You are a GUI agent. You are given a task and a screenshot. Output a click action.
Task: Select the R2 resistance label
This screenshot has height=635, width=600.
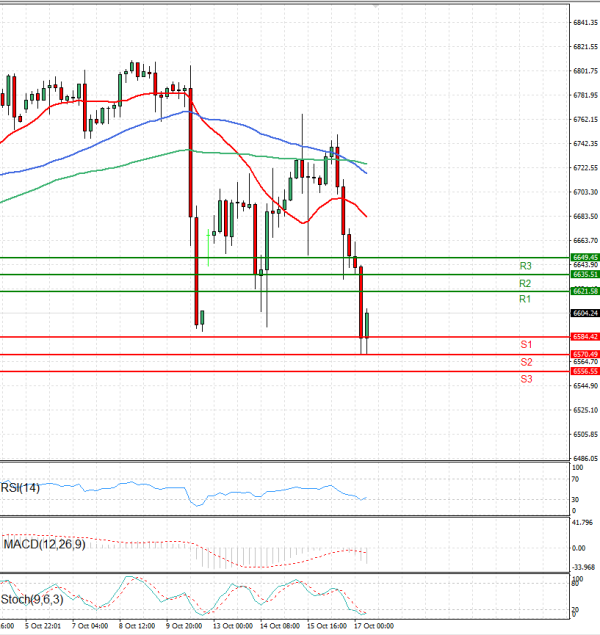coord(525,283)
